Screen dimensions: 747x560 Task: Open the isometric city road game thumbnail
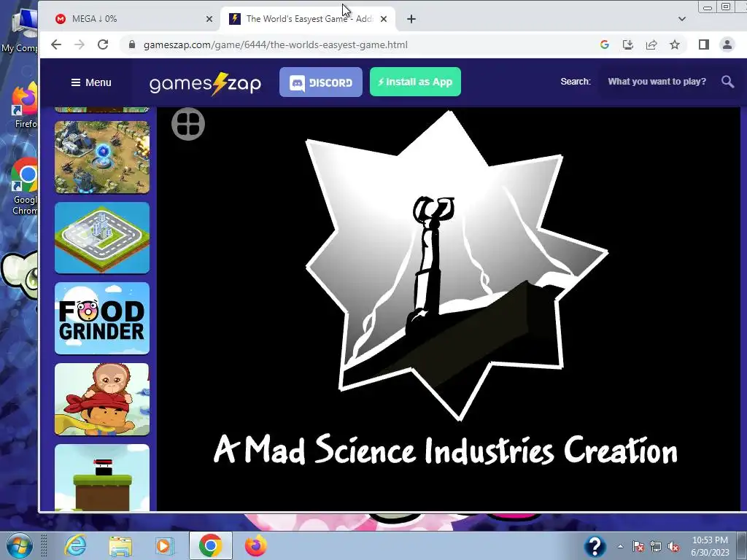click(x=102, y=238)
